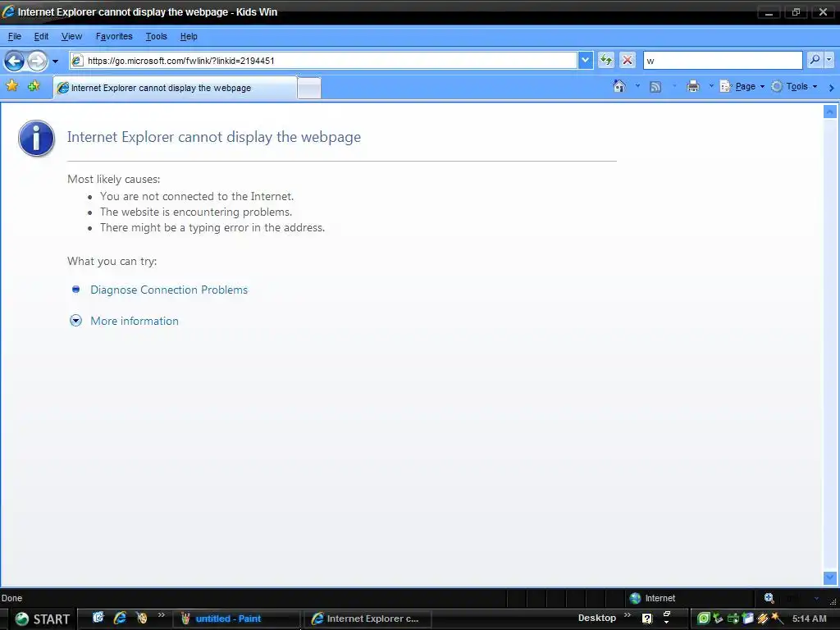Click the 5:14 AM clock

(x=809, y=619)
